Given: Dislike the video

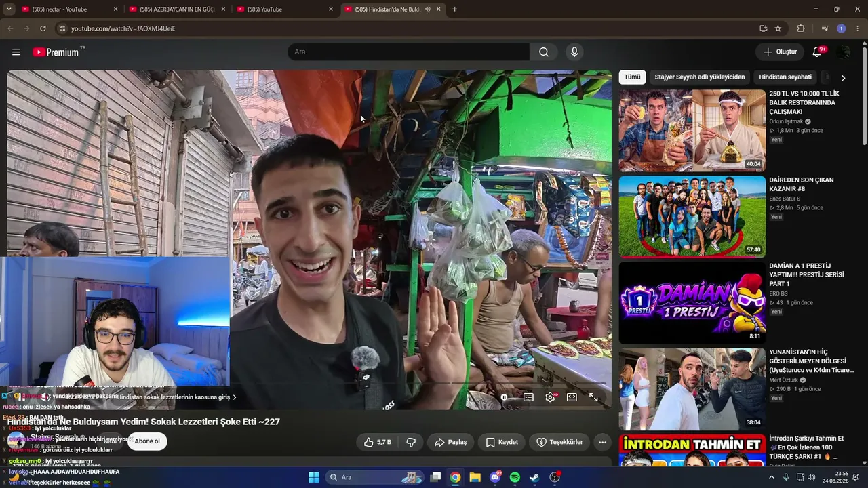Looking at the screenshot, I should coord(411,442).
